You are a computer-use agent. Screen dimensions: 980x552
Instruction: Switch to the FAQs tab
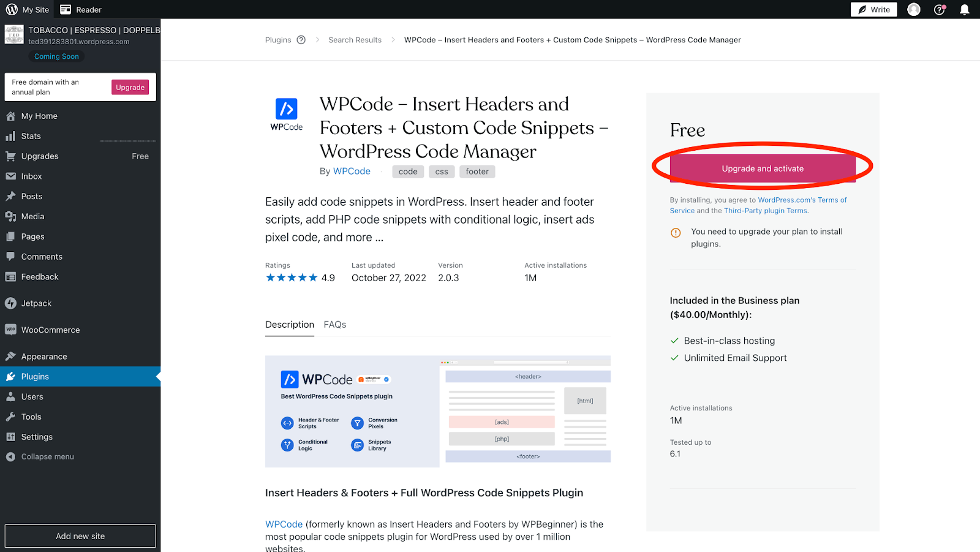(335, 325)
